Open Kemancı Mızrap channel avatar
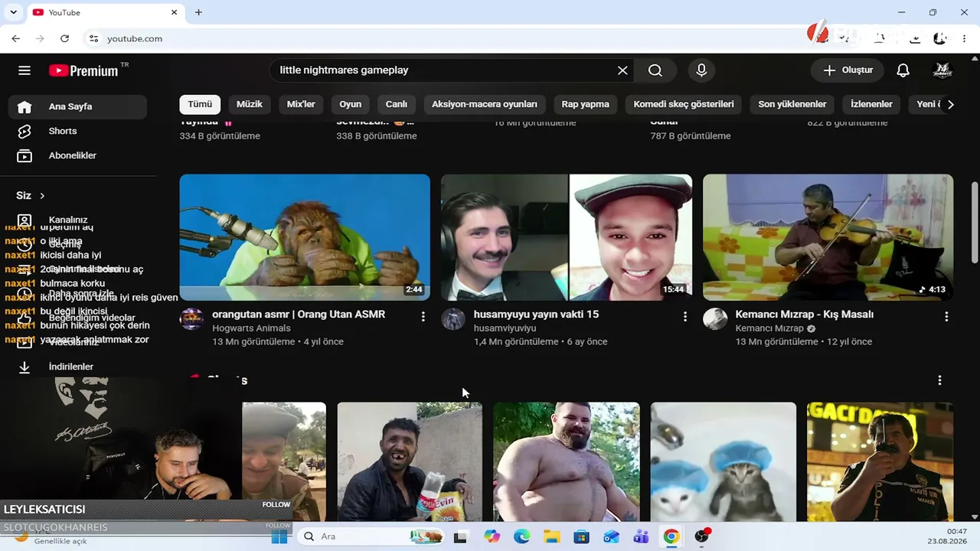The height and width of the screenshot is (551, 980). (715, 319)
